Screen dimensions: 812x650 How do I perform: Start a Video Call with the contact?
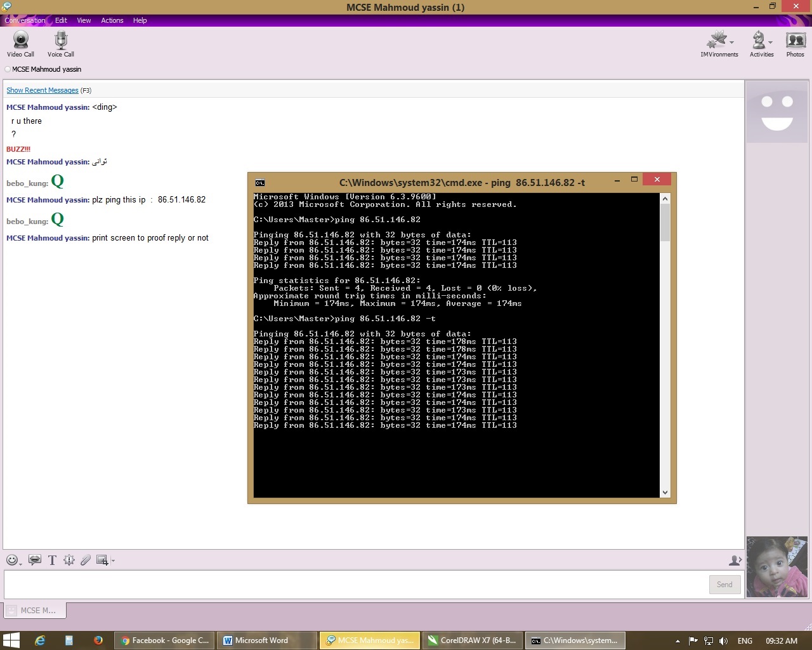click(x=20, y=43)
